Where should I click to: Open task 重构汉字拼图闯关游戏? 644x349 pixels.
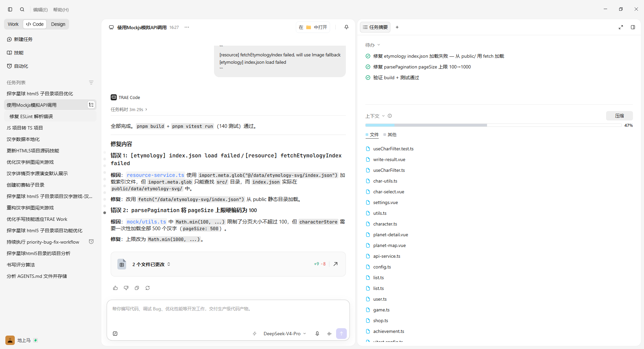51,208
